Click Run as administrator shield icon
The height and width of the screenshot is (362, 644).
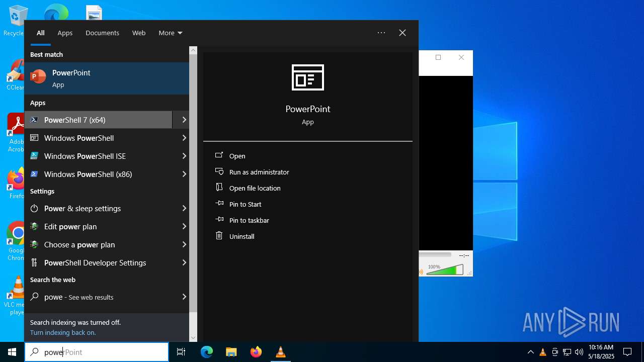219,171
